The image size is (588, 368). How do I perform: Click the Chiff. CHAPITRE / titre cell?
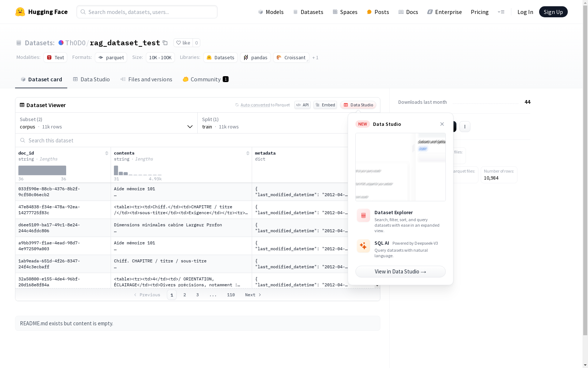[181, 264]
